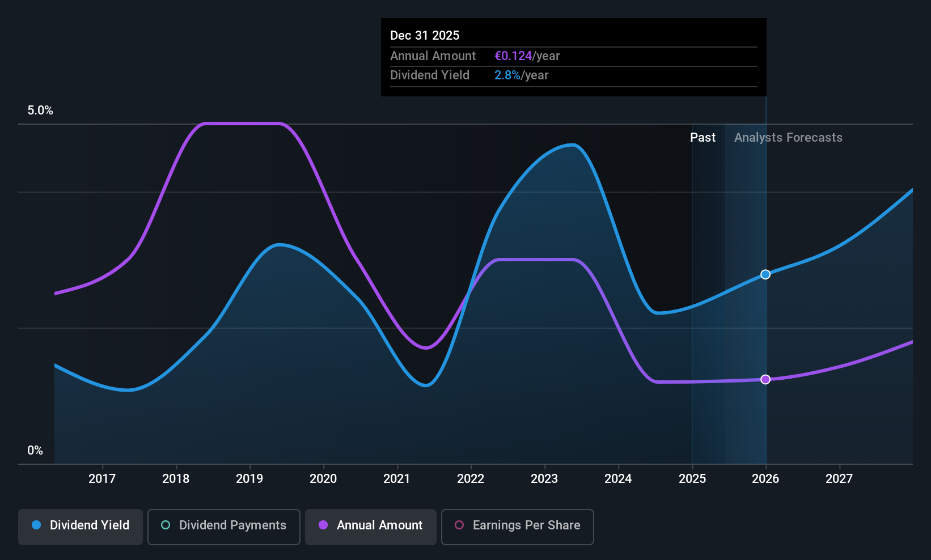Click the 2020 x-axis label
Screen dimensions: 931x560
pos(323,478)
